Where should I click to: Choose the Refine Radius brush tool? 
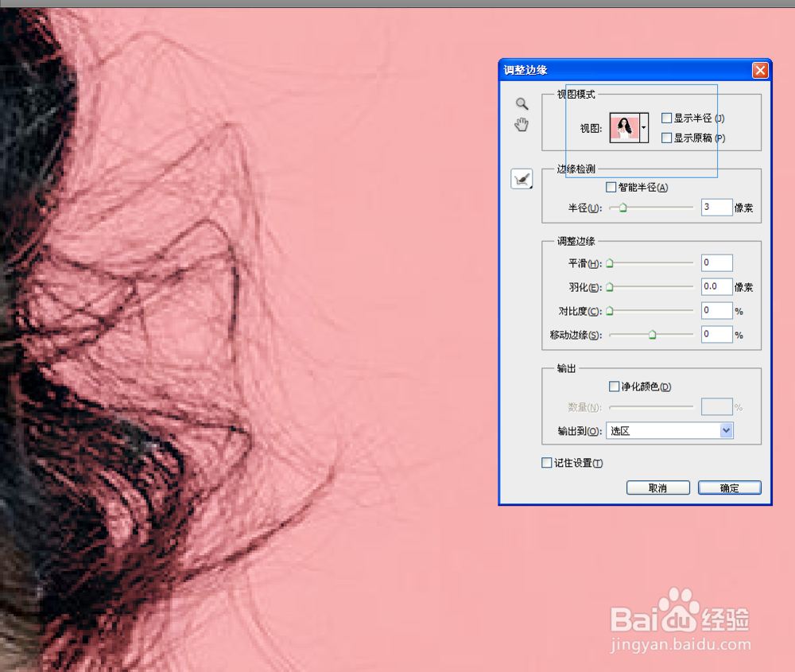(x=522, y=179)
